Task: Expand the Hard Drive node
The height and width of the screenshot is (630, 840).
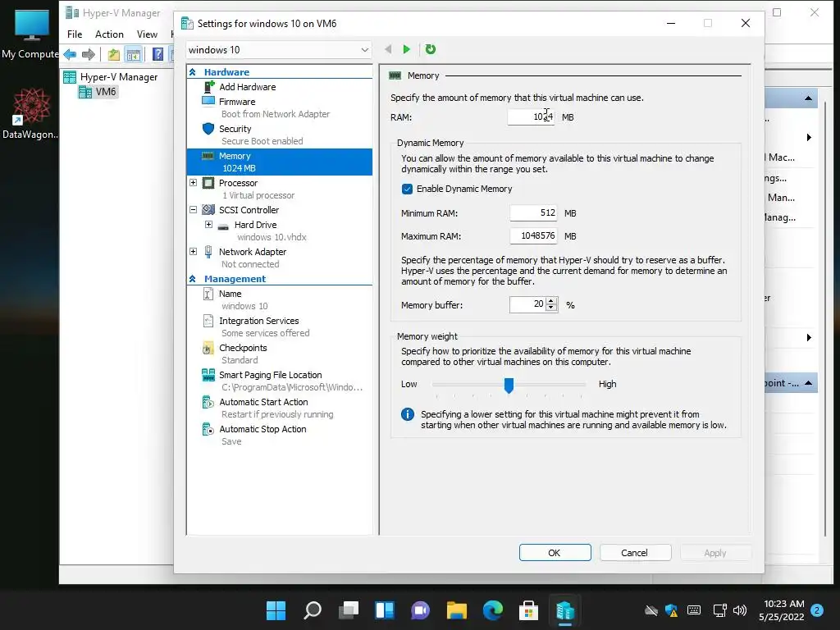Action: click(209, 225)
